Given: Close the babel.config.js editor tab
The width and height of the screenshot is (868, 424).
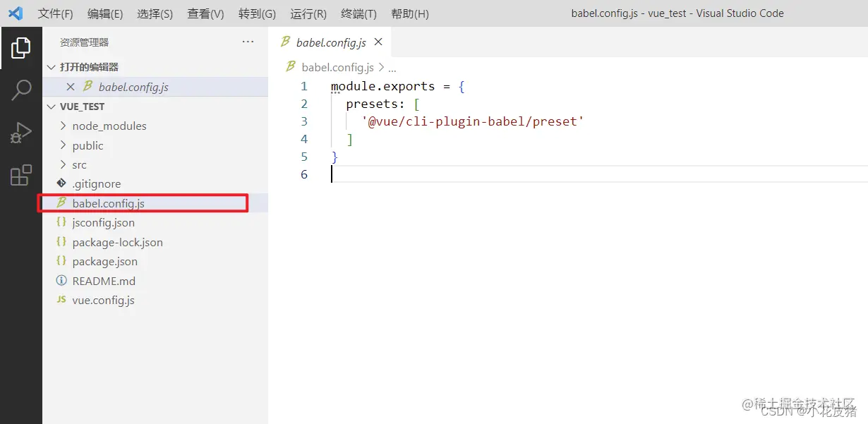Looking at the screenshot, I should (378, 42).
